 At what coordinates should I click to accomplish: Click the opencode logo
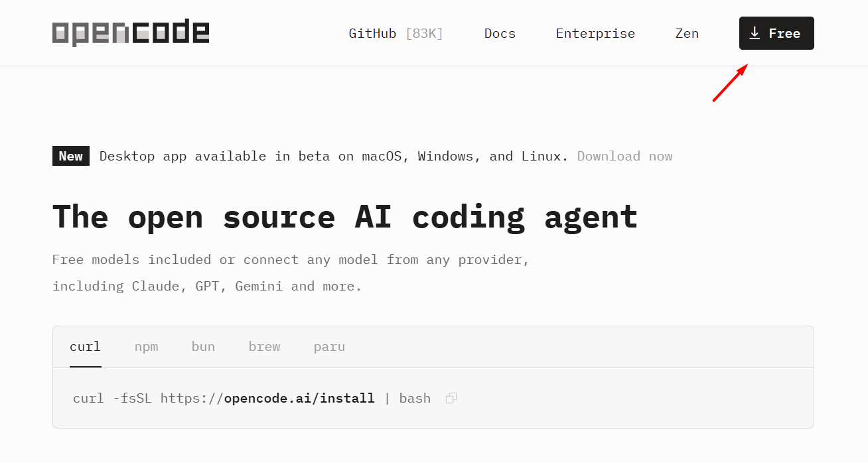[x=130, y=32]
